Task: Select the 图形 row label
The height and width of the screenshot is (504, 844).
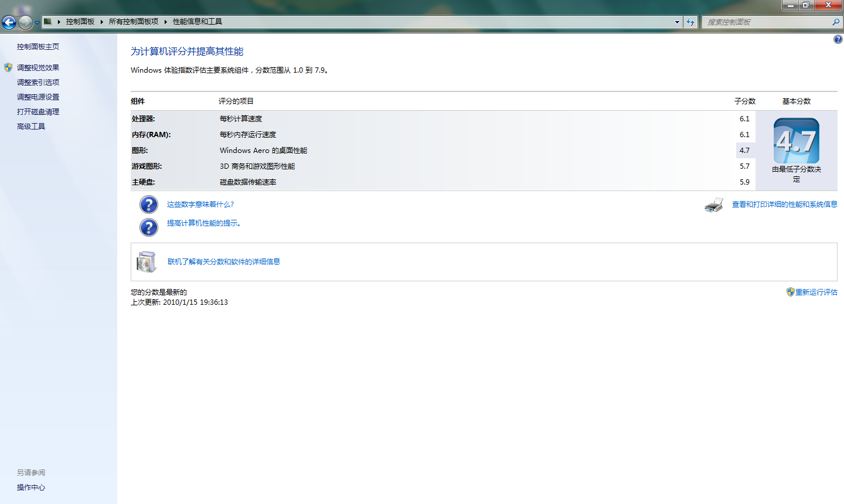Action: (140, 151)
